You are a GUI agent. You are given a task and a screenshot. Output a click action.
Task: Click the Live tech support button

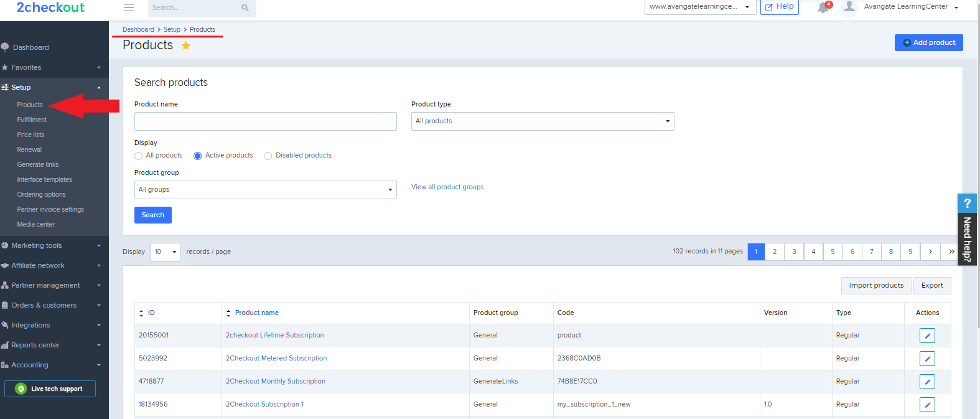coord(50,388)
